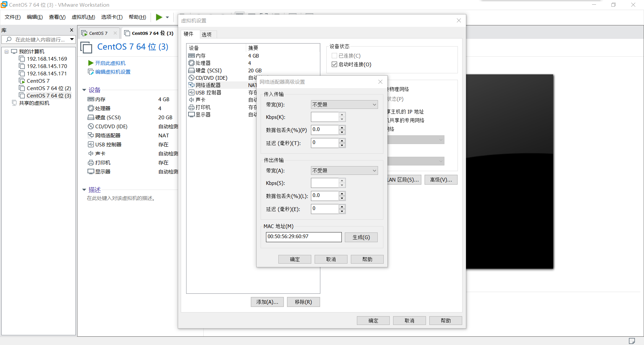
Task: Increase incoming 延迟 (毫秒)(T) value
Action: (x=342, y=141)
